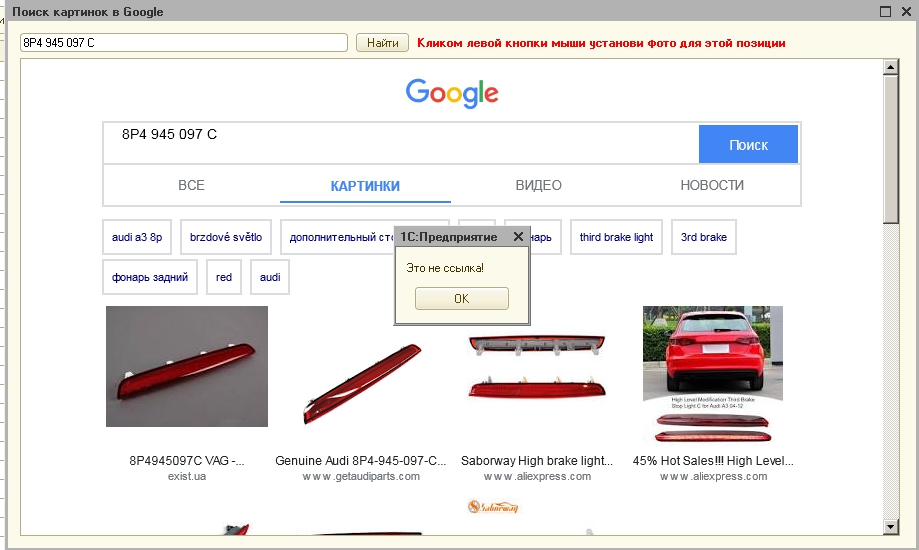Click the scrollbar down arrow
The height and width of the screenshot is (550, 919).
[890, 527]
